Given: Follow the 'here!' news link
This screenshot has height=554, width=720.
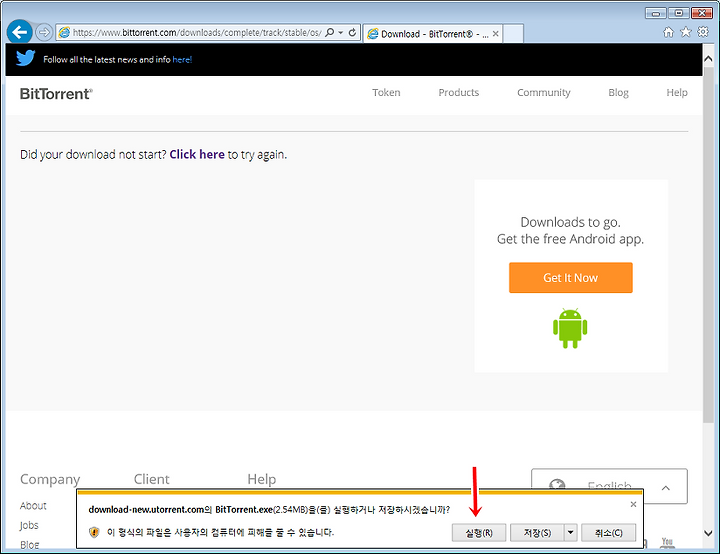Looking at the screenshot, I should 182,59.
